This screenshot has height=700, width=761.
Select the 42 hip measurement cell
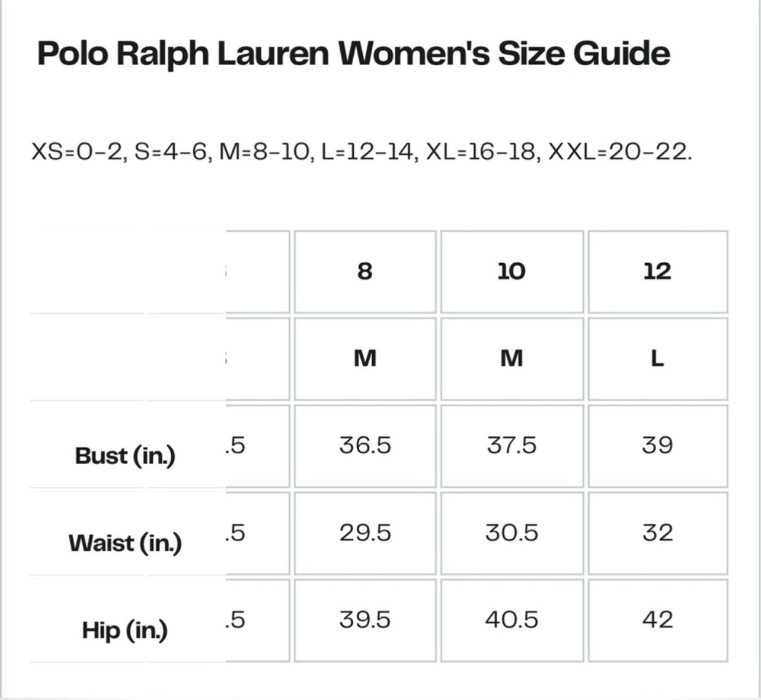click(x=657, y=620)
